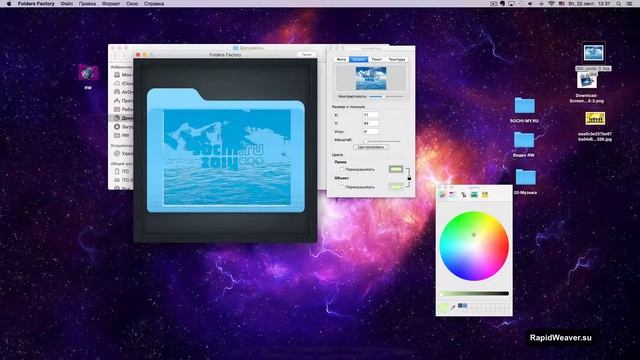Click the folder preview in Folders Factory
This screenshot has height=360, width=640.
tap(225, 150)
